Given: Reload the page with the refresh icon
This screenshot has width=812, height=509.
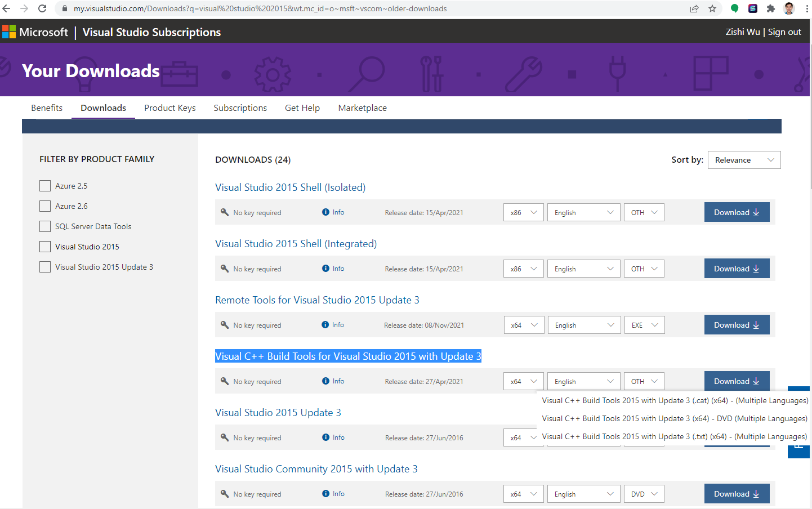Looking at the screenshot, I should coord(42,8).
